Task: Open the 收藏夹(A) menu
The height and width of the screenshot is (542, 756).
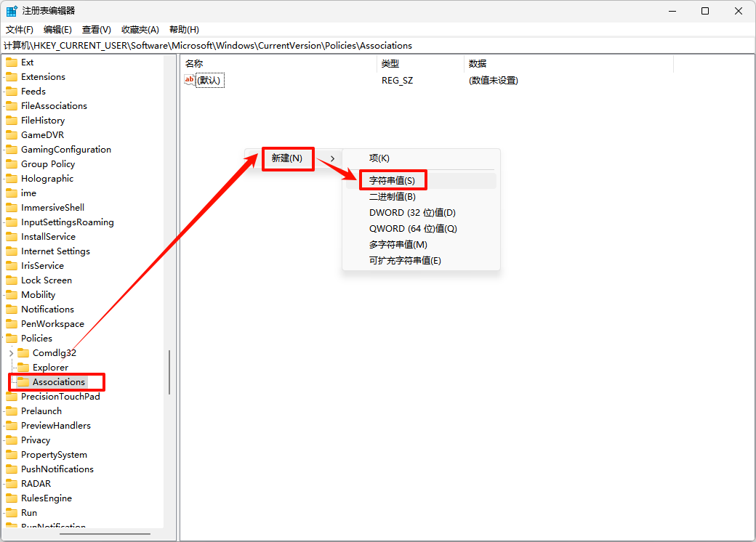Action: [x=140, y=29]
